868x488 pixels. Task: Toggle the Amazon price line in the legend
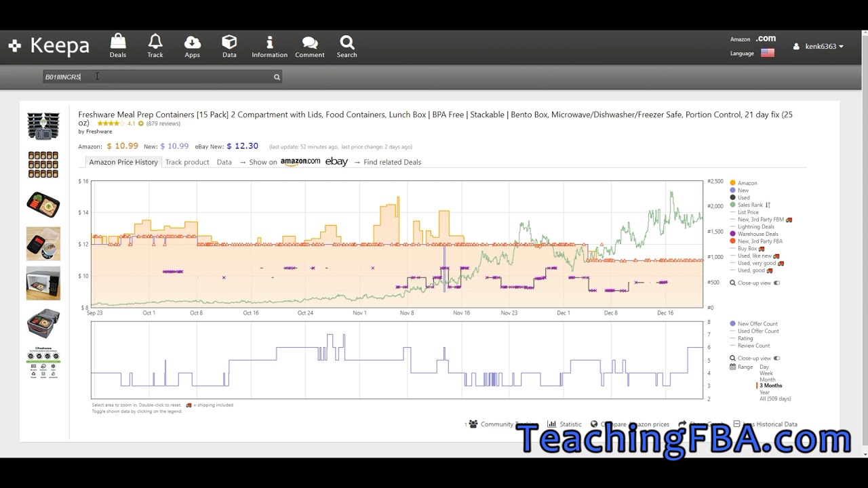(x=743, y=183)
